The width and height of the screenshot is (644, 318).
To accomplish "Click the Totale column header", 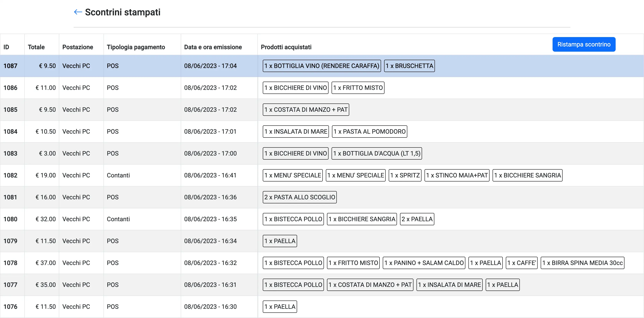I will (36, 47).
